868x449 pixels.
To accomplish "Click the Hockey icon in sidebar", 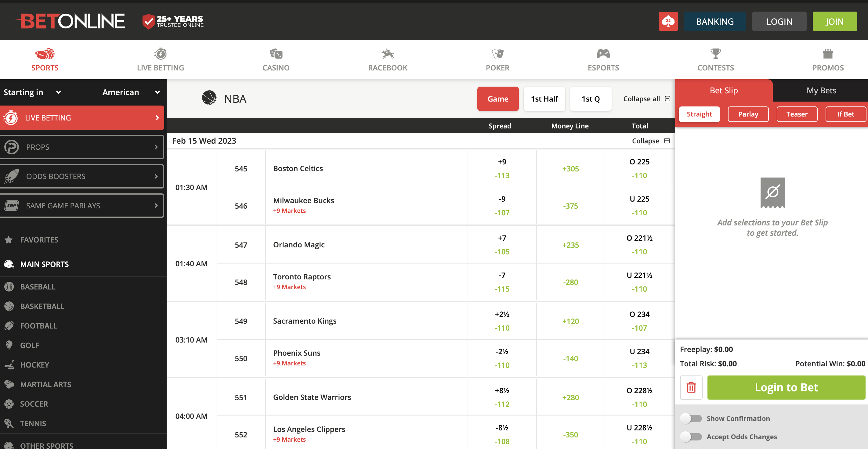I will (9, 365).
